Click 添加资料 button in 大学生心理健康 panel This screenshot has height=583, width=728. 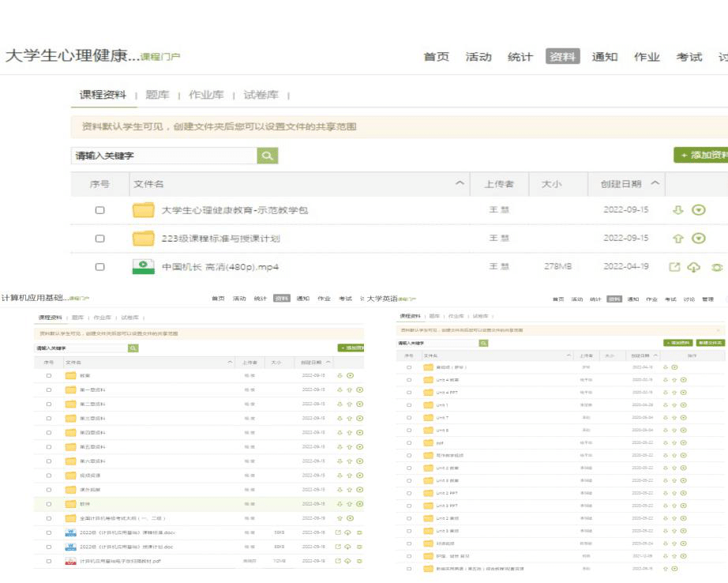(x=701, y=156)
